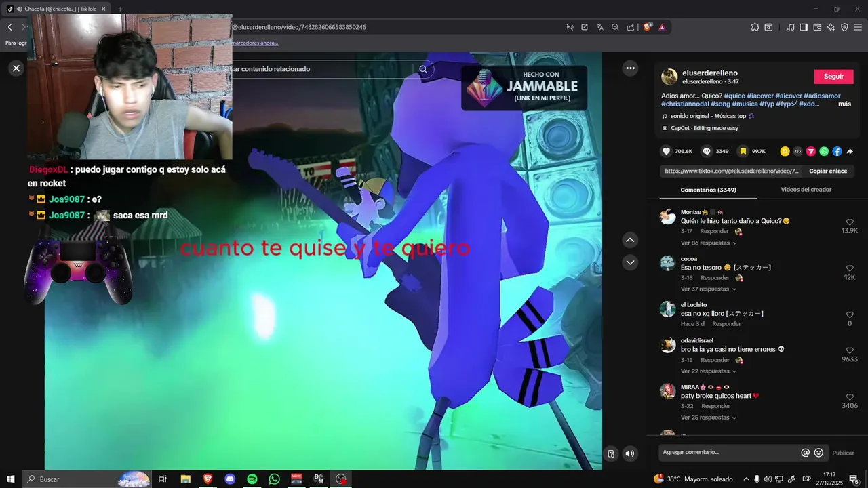
Task: Open the media playlist music-note icon
Action: 790,27
